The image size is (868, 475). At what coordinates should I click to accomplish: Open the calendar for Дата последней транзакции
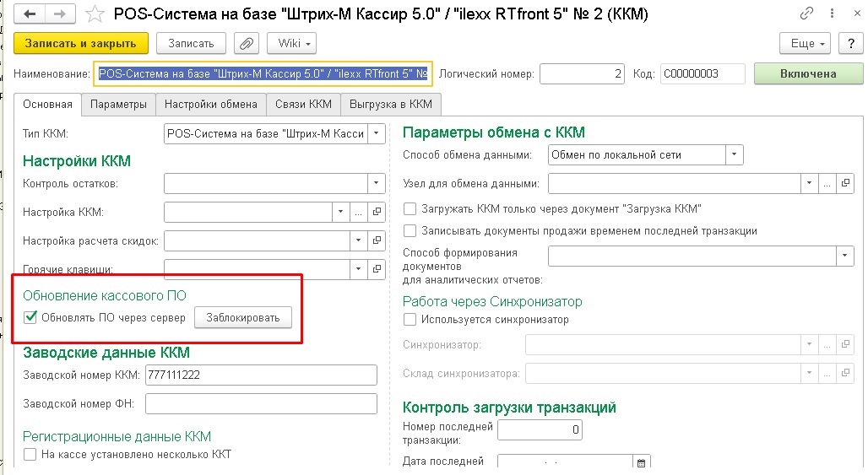(641, 463)
